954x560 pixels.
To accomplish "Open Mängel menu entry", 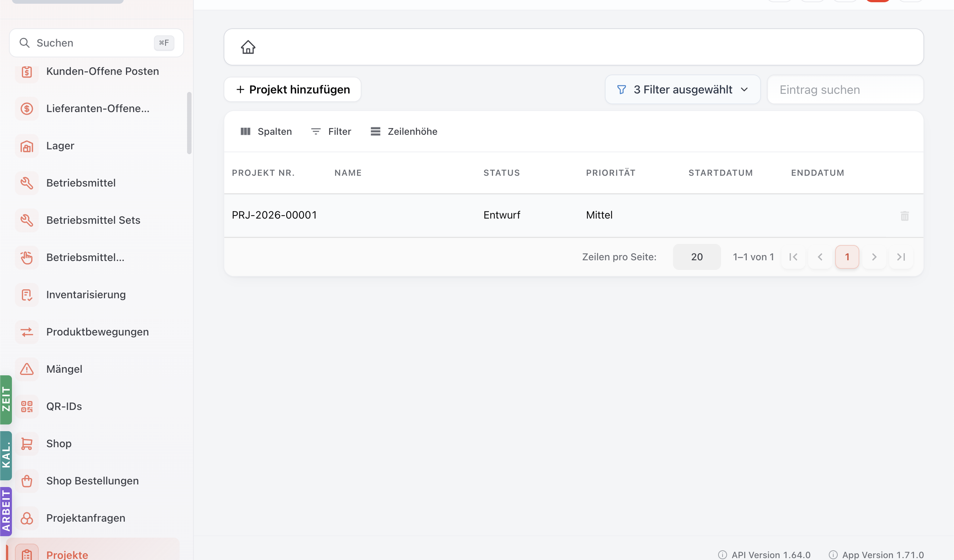I will [93, 369].
